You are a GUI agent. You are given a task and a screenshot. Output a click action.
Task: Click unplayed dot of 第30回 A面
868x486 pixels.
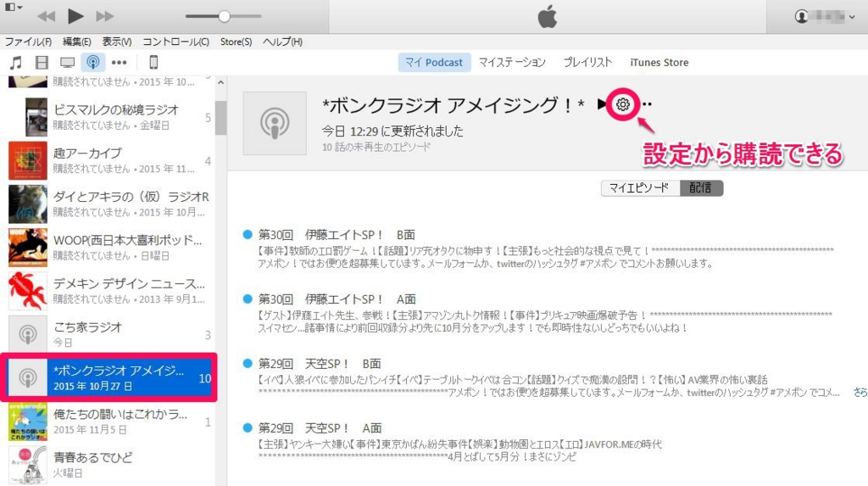click(248, 299)
